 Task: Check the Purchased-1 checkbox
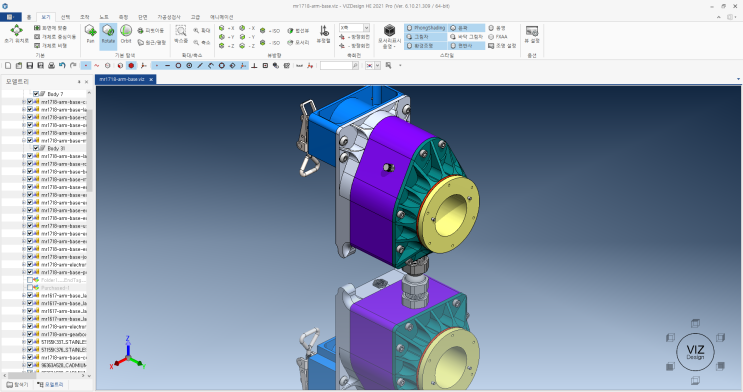click(x=30, y=288)
